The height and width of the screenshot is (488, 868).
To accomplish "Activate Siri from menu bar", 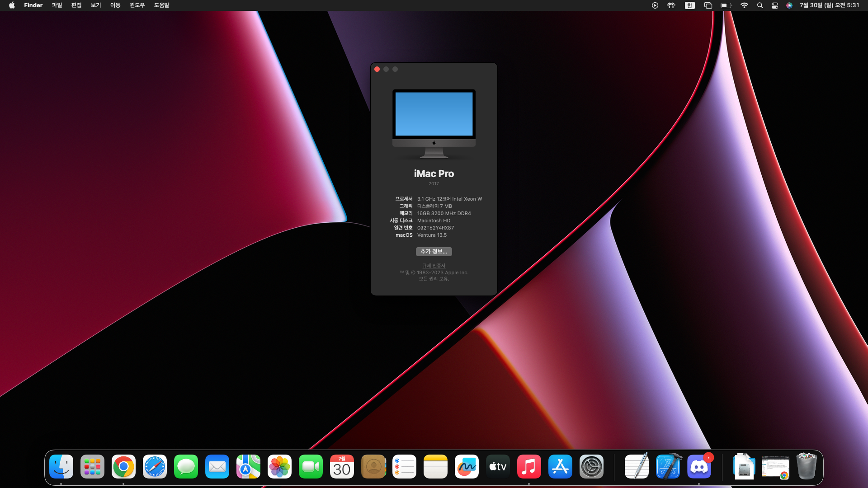I will tap(789, 5).
